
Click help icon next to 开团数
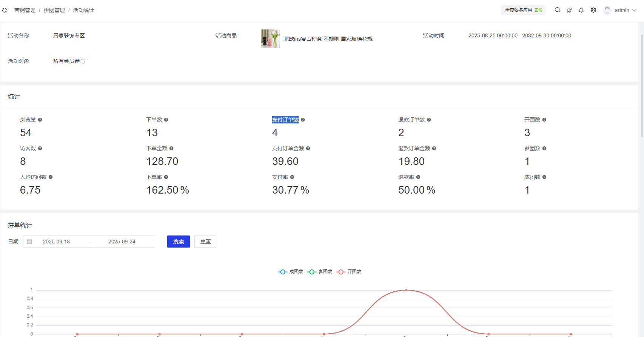tap(544, 120)
